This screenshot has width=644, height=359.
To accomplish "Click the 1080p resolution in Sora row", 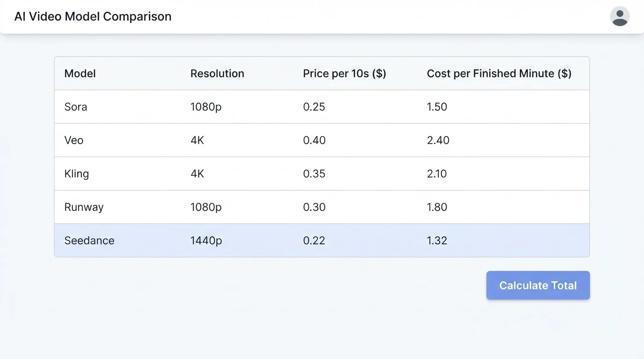I will pyautogui.click(x=206, y=107).
